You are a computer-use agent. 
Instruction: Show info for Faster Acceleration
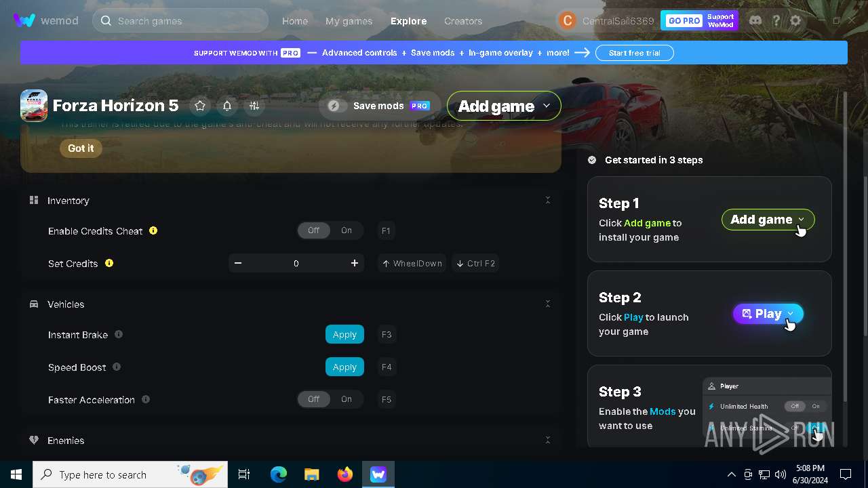(x=146, y=399)
